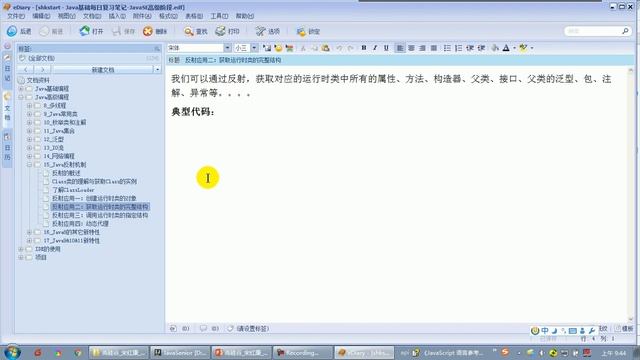
Task: Click the Open (打开) toolbar button
Action: click(91, 31)
